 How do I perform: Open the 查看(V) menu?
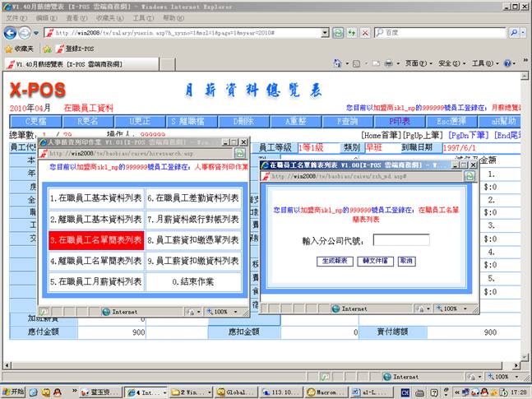76,17
